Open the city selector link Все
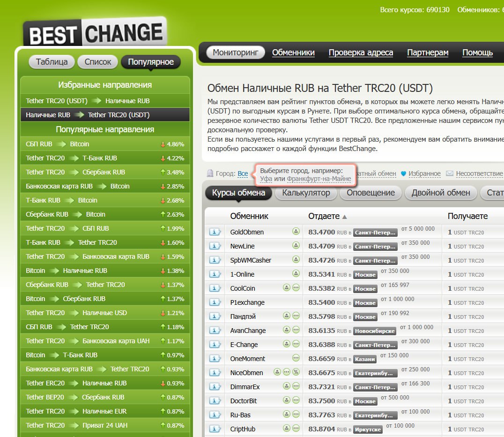Screen dimensions: 504x437 243,173
